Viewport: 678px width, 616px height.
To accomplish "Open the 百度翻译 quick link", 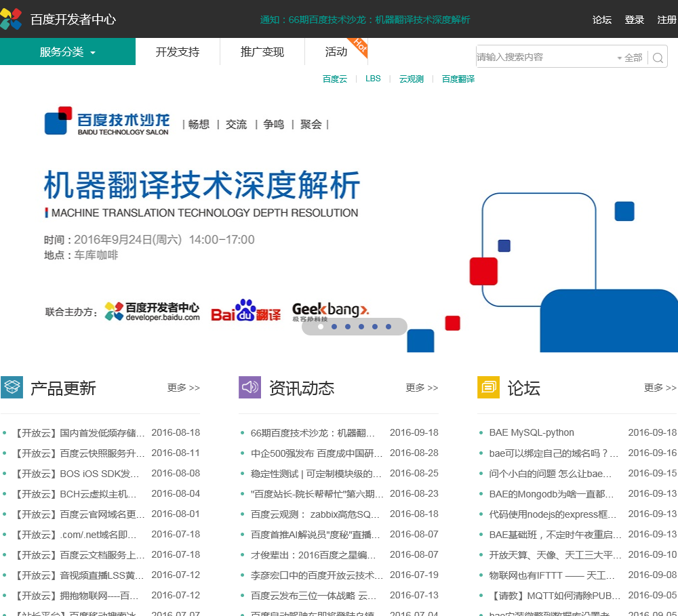I will [458, 79].
